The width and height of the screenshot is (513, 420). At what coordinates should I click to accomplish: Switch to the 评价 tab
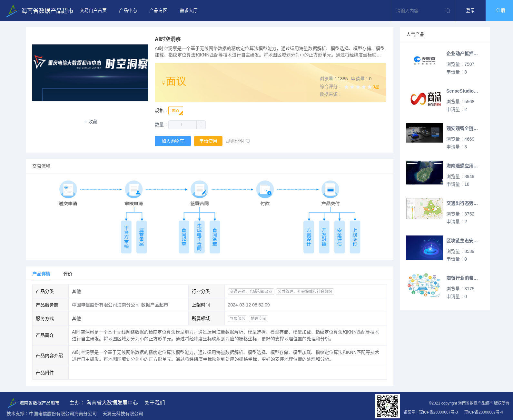[68, 274]
